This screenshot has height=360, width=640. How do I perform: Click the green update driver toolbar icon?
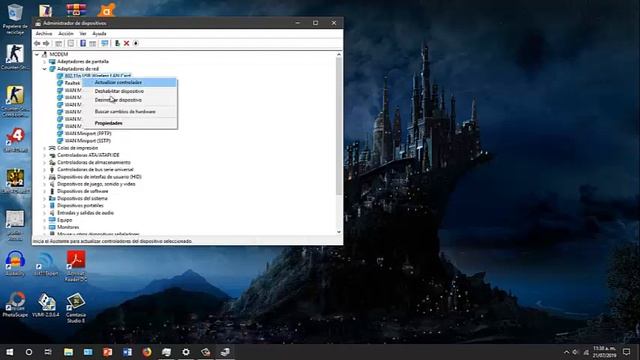point(117,43)
